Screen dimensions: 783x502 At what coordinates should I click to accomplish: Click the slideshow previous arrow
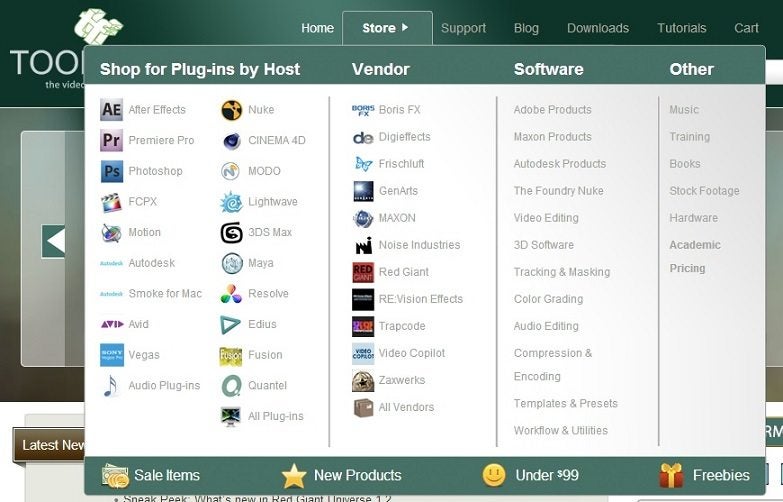point(53,241)
